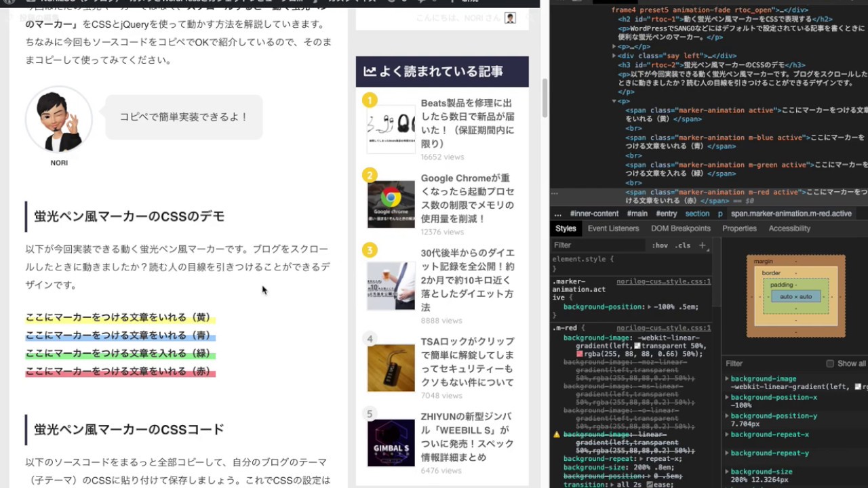Open the Beats製品を修理 article link
Screen dimensions: 868x488
click(x=467, y=123)
